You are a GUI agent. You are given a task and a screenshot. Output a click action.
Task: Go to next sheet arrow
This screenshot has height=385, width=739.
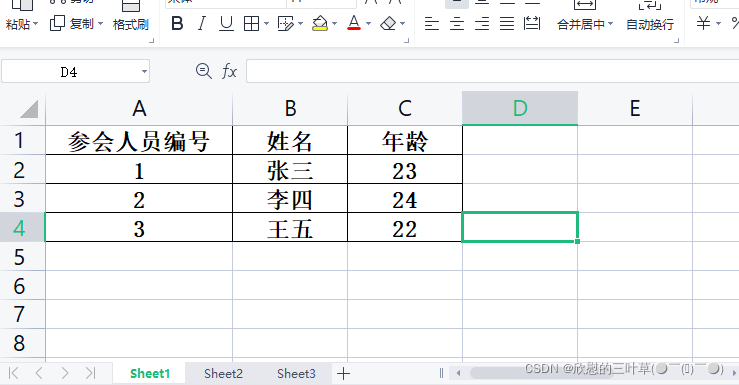pos(65,374)
